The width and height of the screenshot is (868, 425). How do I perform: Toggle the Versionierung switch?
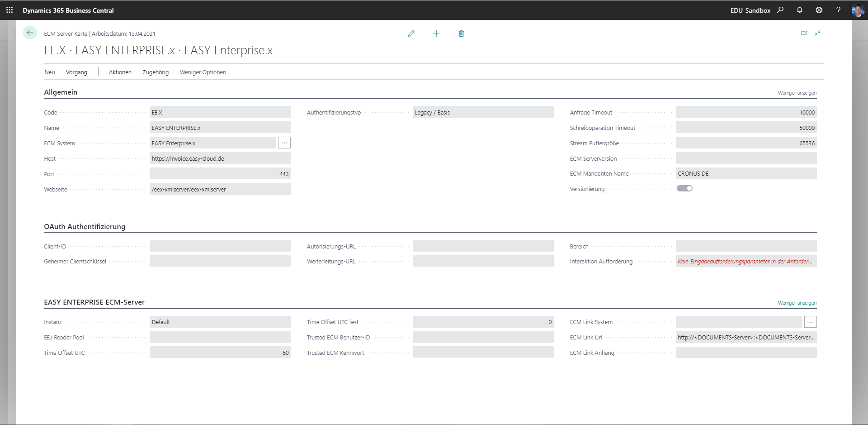[684, 188]
